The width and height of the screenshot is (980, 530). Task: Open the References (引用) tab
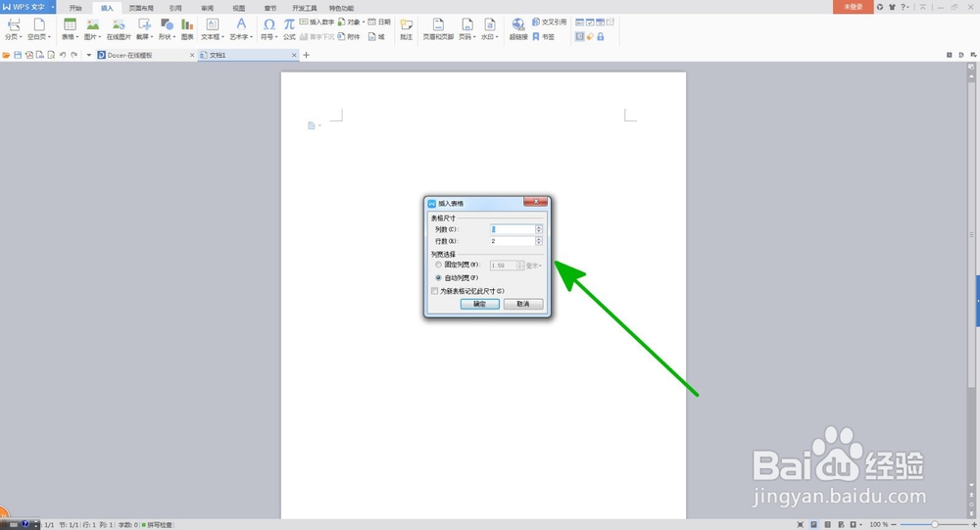[175, 8]
